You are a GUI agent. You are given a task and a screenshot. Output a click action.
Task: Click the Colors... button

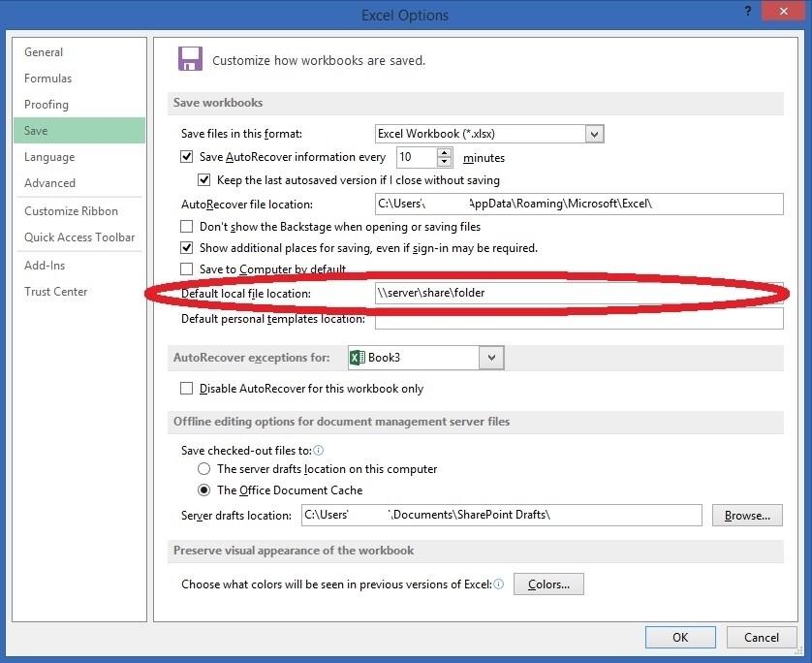tap(548, 584)
